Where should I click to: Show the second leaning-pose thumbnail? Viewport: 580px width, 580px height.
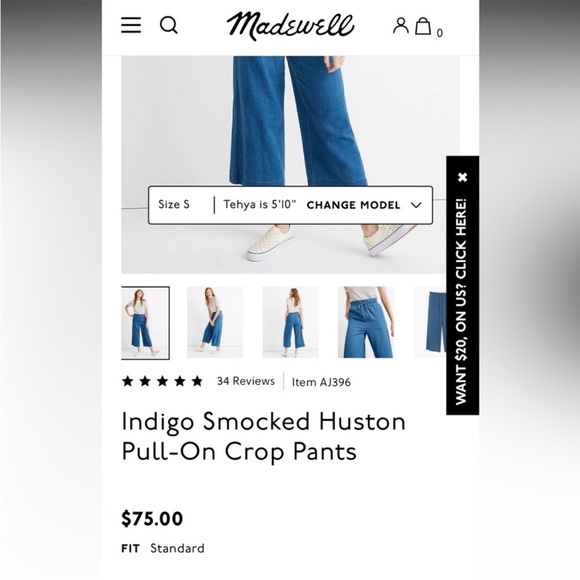click(215, 322)
